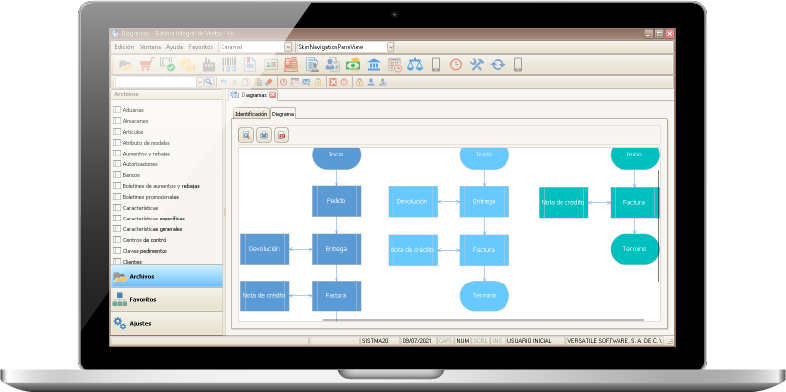Open the wrench and hammer tools icon
Viewport: 786px width, 392px height.
476,64
